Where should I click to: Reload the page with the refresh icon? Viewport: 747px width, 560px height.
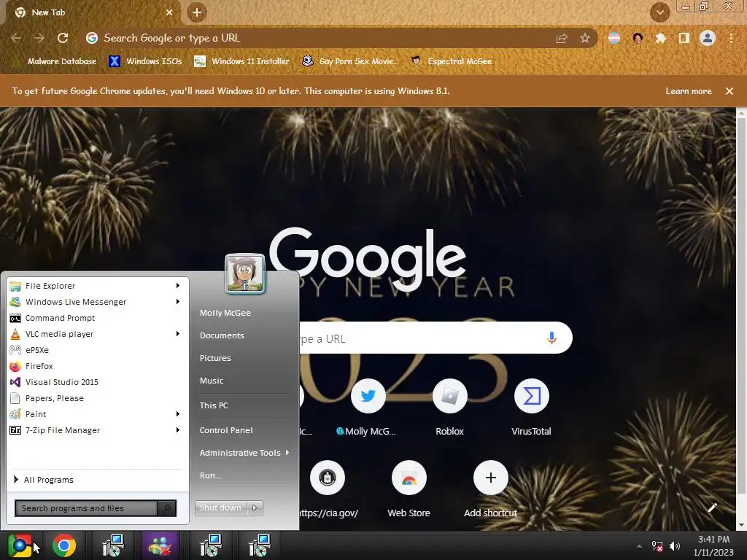click(x=63, y=38)
